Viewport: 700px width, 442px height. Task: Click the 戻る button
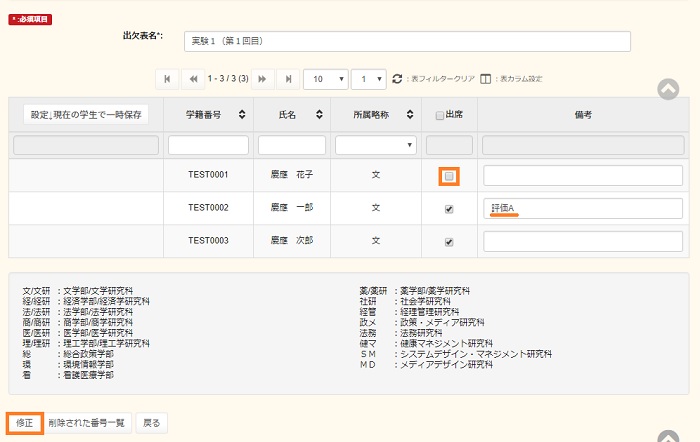coord(150,422)
